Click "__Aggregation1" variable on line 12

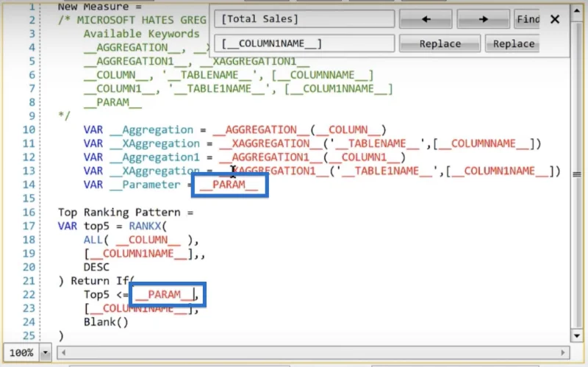coord(154,157)
